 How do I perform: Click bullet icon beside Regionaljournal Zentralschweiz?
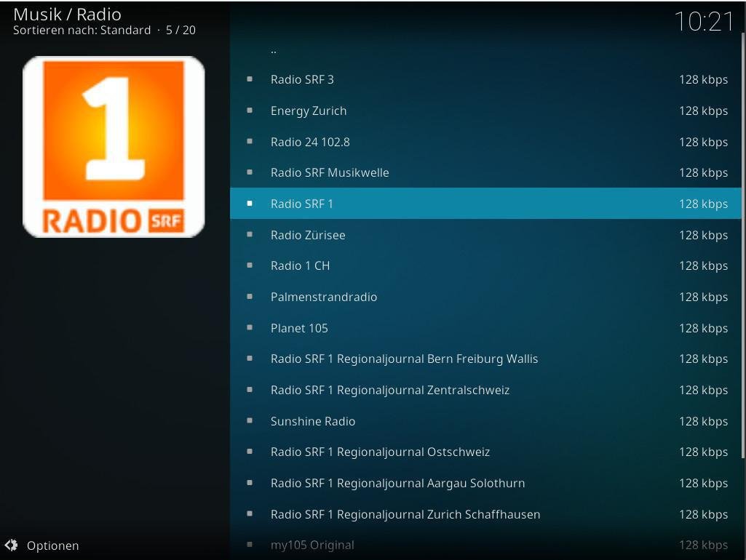point(250,390)
